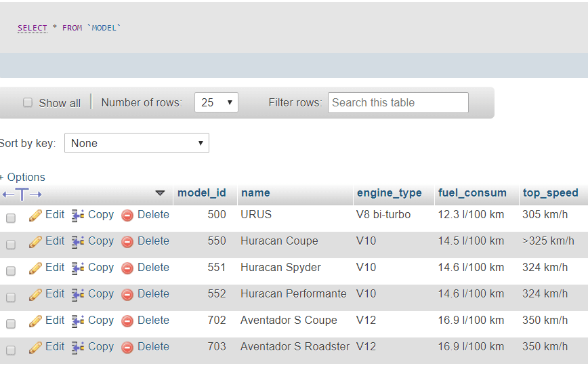This screenshot has height=370, width=588.
Task: Click the red Delete icon for URUS
Action: click(127, 215)
